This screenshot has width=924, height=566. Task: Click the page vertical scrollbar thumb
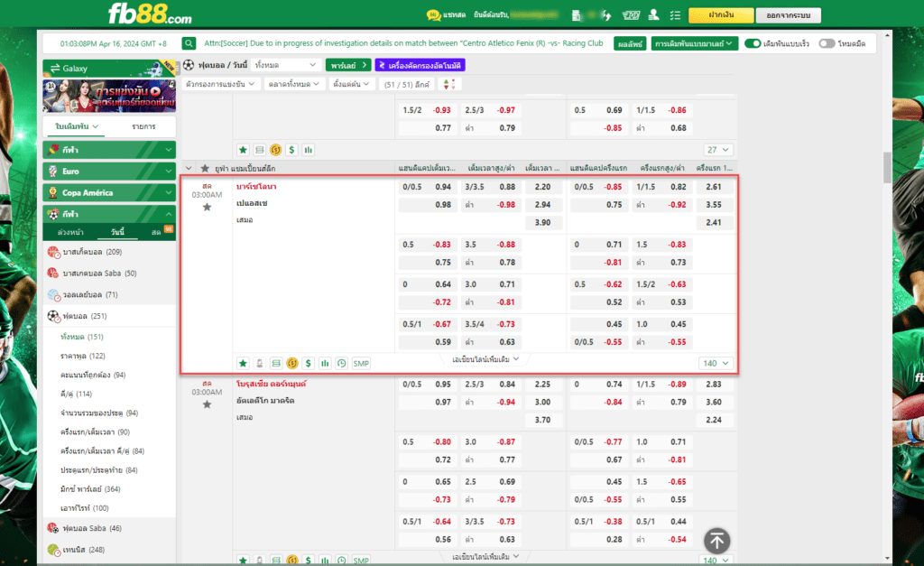[x=888, y=167]
